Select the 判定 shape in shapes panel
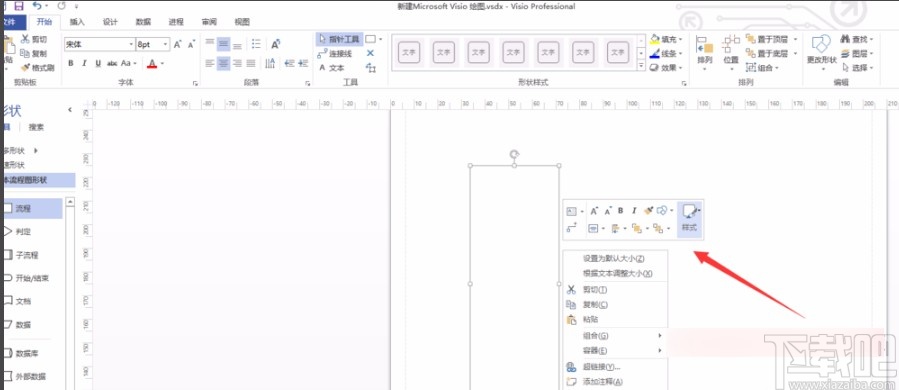899x390 pixels. pyautogui.click(x=18, y=232)
